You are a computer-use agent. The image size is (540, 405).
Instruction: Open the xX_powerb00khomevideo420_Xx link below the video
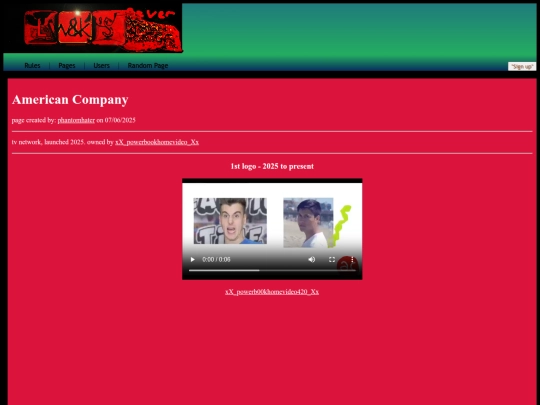click(x=272, y=292)
